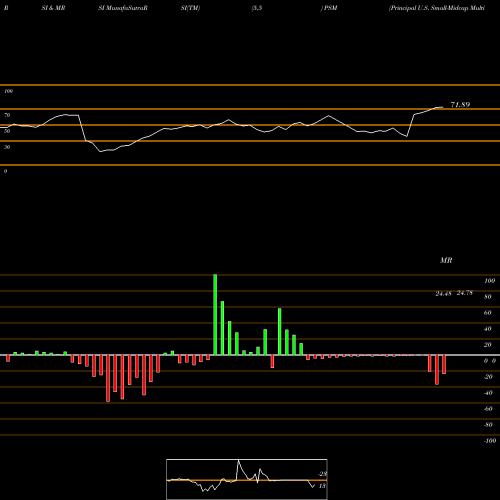500x500 pixels.
Task: Click the -100 tick on MR axis
Action: click(x=489, y=441)
